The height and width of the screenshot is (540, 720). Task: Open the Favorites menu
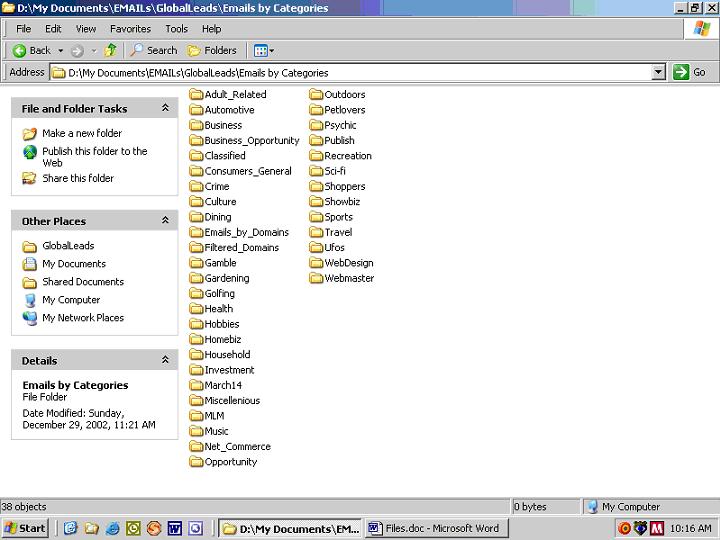(x=130, y=29)
